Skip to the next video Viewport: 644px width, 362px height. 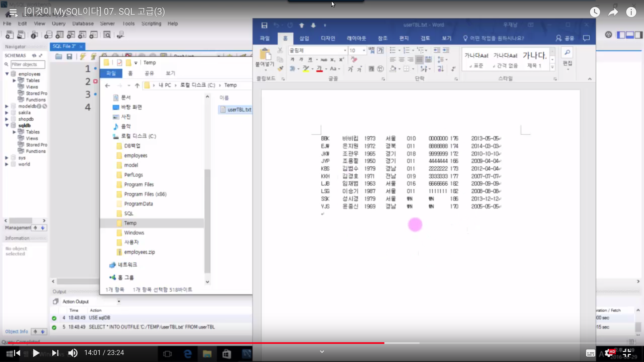tap(55, 353)
